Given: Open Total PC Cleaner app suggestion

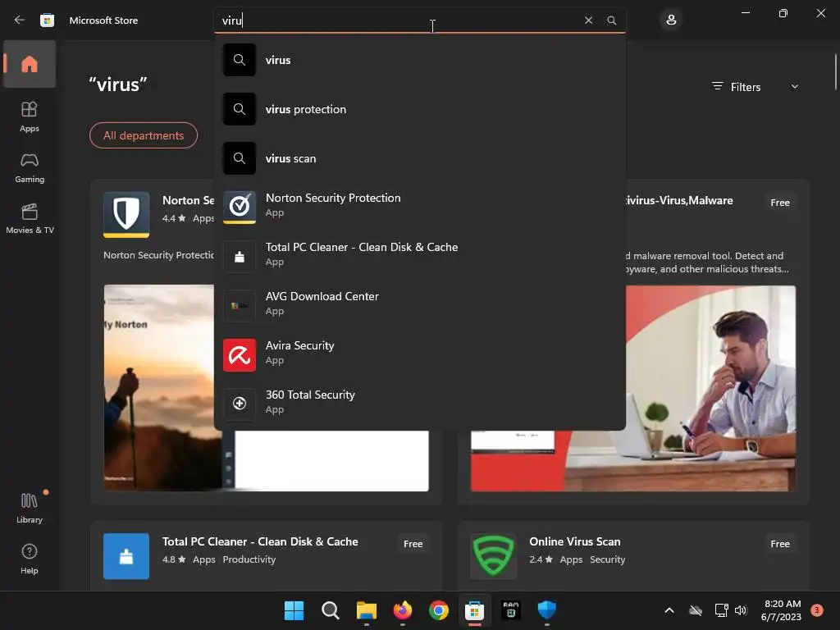Looking at the screenshot, I should (419, 256).
